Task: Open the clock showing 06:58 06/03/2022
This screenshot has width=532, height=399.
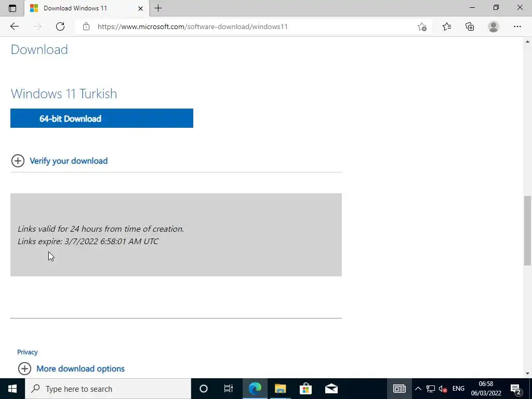Action: click(486, 389)
